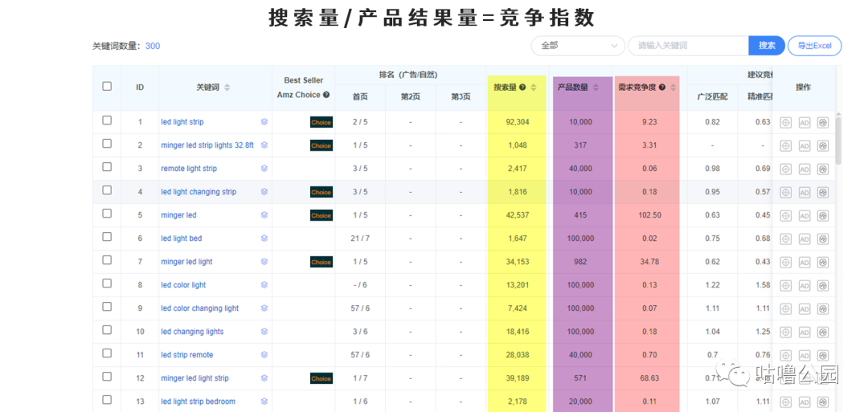This screenshot has width=868, height=412.
Task: Click the target icon in the led light bed row
Action: [785, 239]
